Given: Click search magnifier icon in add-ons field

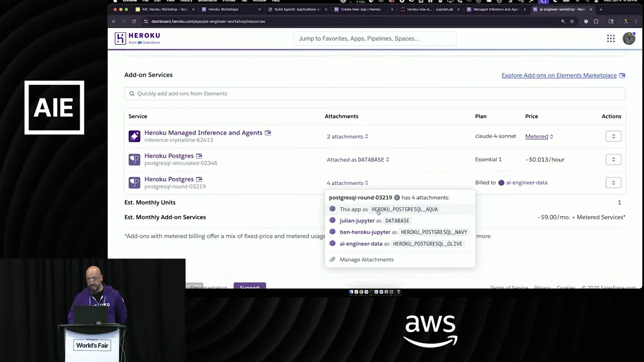Looking at the screenshot, I should point(132,94).
